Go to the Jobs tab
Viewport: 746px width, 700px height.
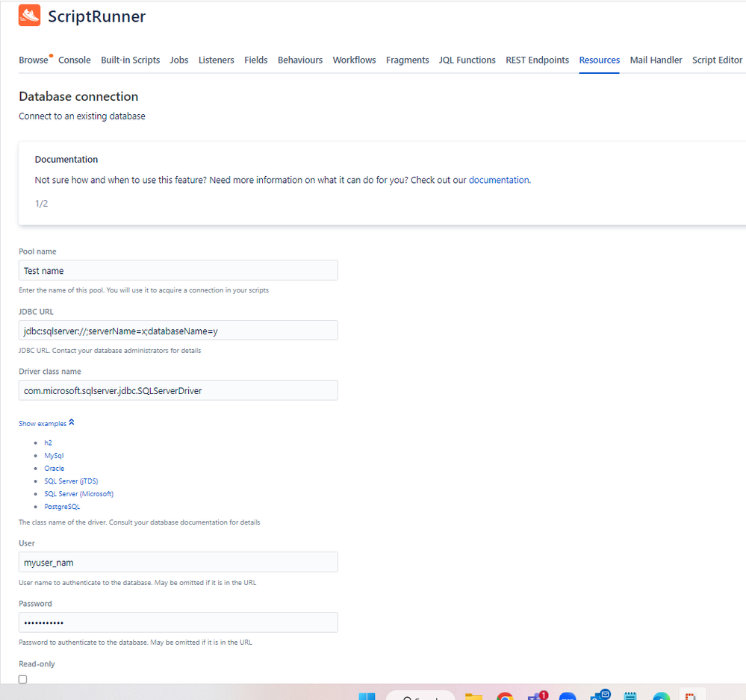[x=179, y=60]
